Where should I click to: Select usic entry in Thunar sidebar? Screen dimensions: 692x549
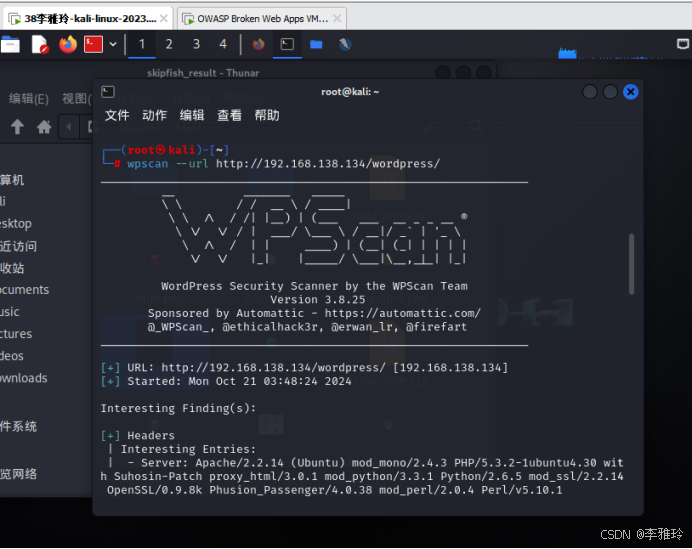coord(10,312)
